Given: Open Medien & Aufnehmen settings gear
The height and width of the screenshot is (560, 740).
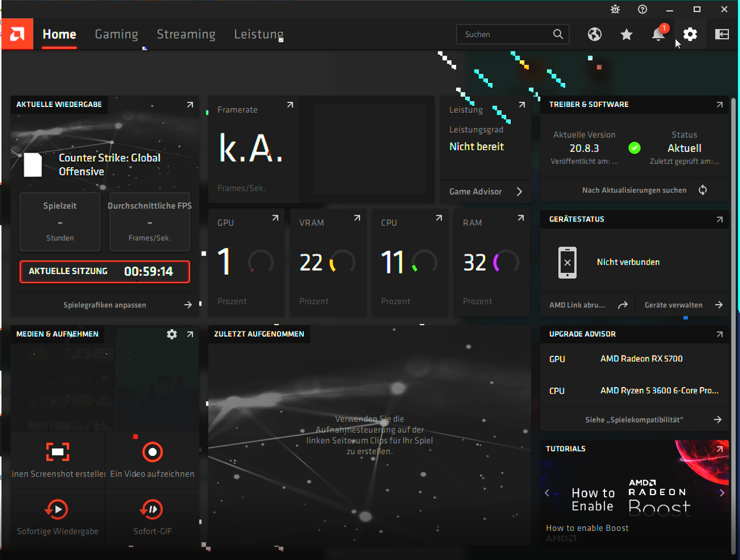Looking at the screenshot, I should (172, 334).
